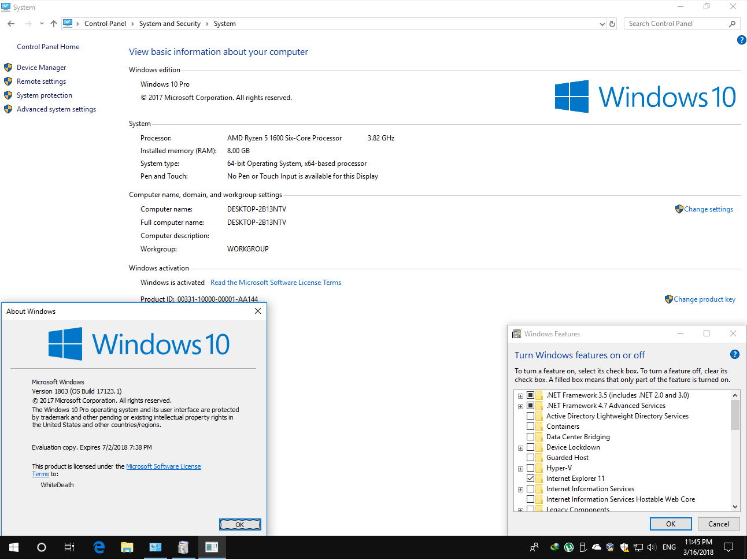Viewport: 747px width, 560px height.
Task: Click Internet Download Manager tray icon
Action: pyautogui.click(x=555, y=547)
